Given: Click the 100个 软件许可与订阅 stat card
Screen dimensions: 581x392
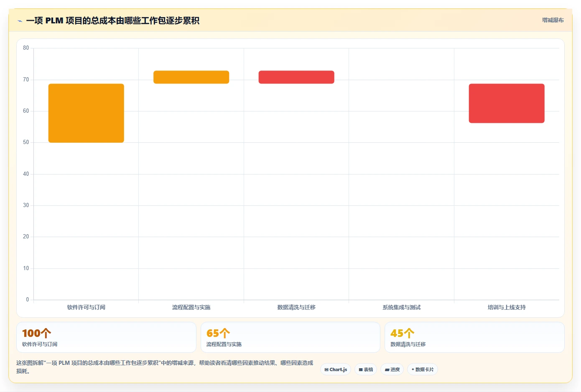Looking at the screenshot, I should (106, 337).
